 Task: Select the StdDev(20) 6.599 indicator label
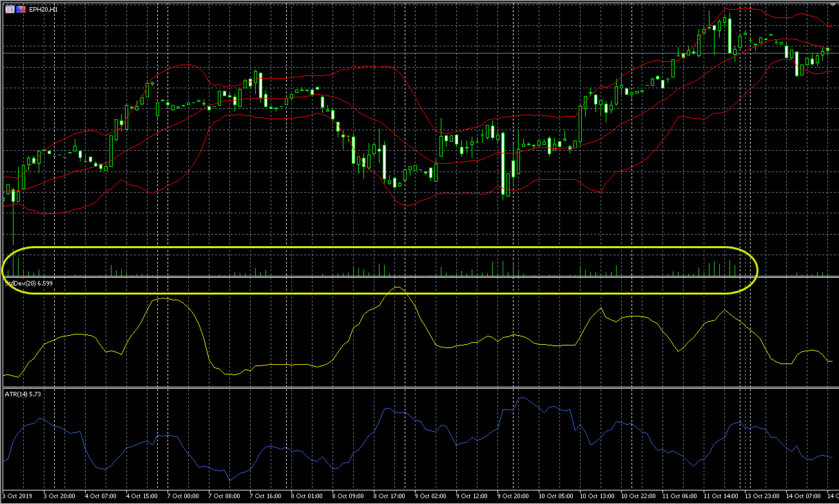tap(28, 283)
